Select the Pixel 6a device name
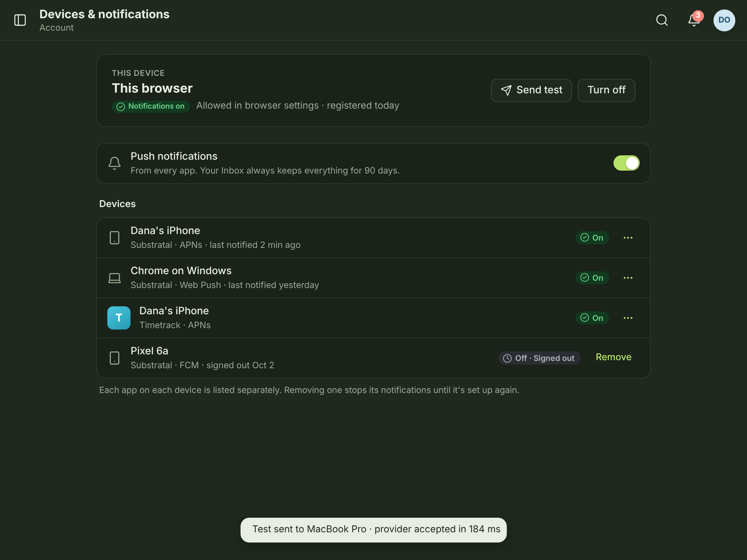Screen dimensions: 747x560 tap(149, 351)
